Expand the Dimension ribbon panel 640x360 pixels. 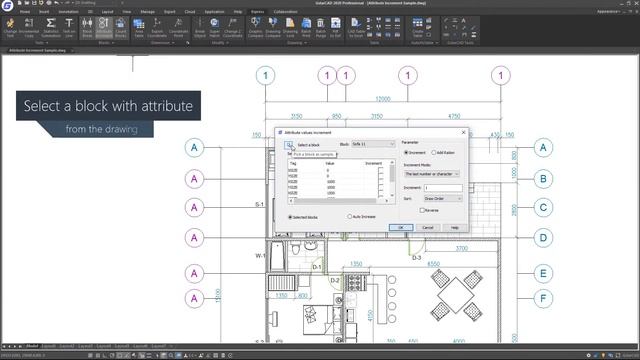coord(162,42)
